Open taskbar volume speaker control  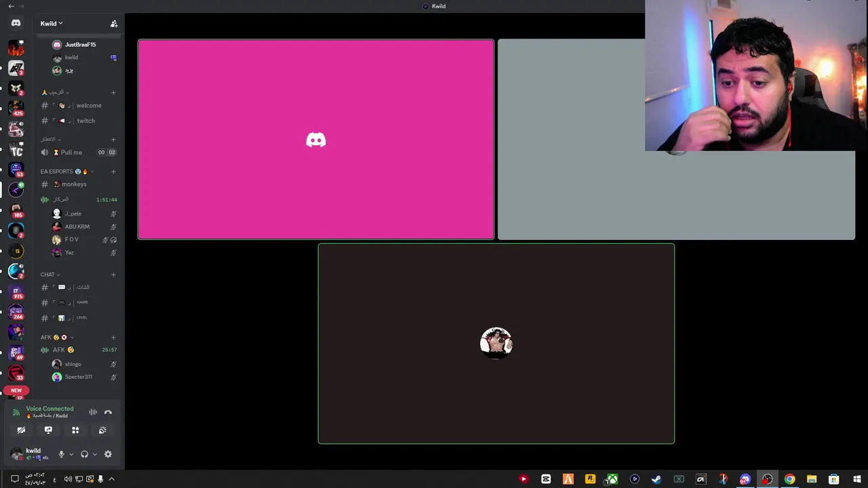pos(68,479)
